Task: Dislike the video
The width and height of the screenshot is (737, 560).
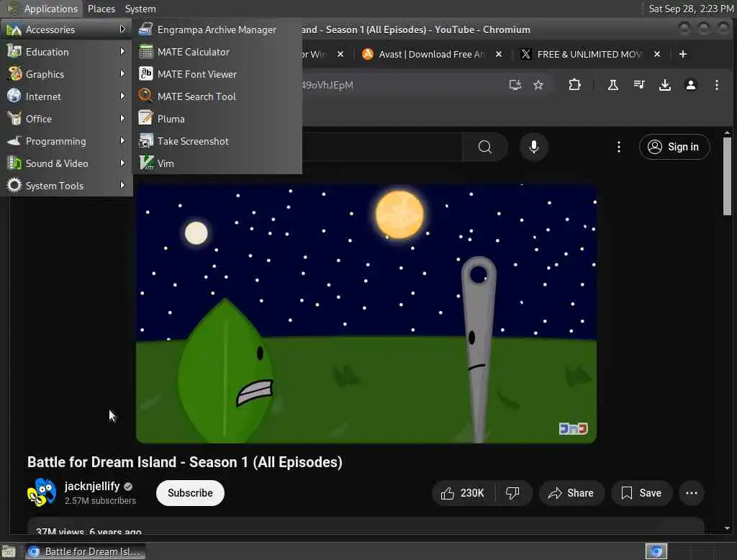Action: tap(512, 493)
